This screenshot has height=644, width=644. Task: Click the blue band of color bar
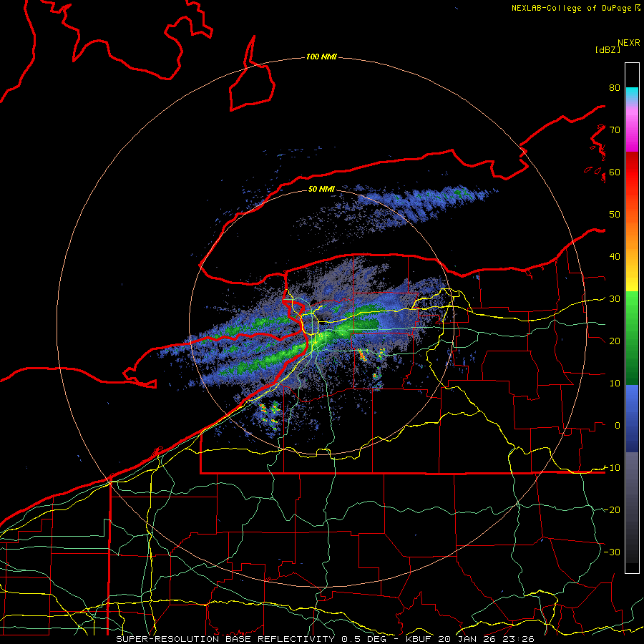coord(632,417)
